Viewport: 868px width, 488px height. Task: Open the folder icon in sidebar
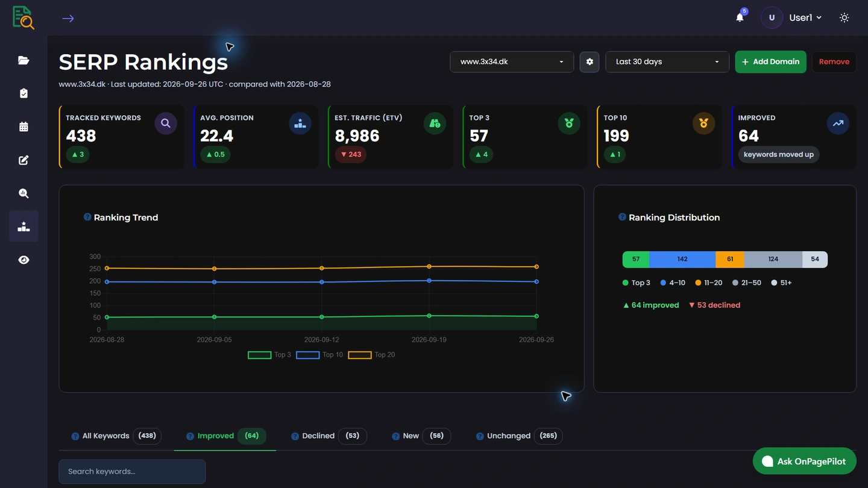[x=24, y=60]
